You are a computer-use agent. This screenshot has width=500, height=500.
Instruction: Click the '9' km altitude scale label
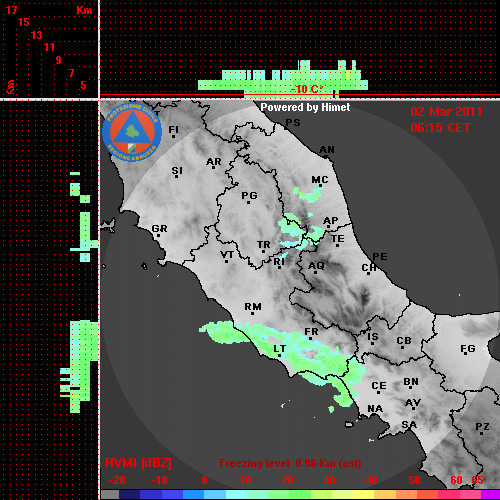[x=59, y=60]
